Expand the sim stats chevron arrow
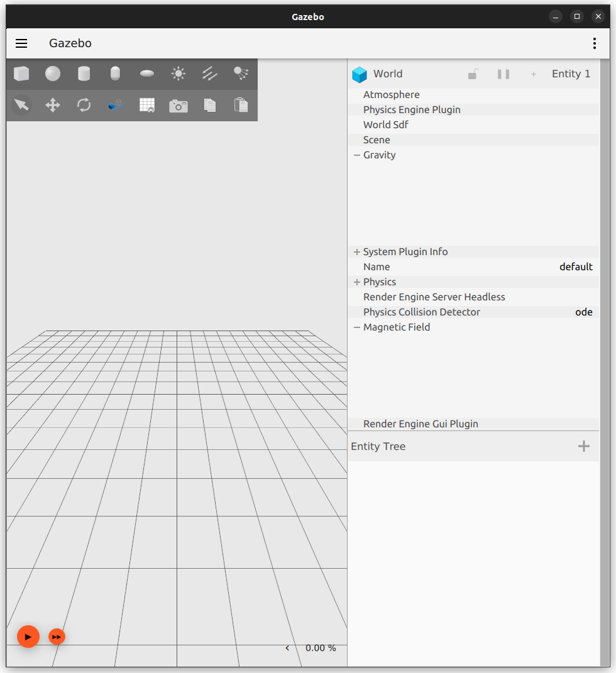 coord(287,648)
